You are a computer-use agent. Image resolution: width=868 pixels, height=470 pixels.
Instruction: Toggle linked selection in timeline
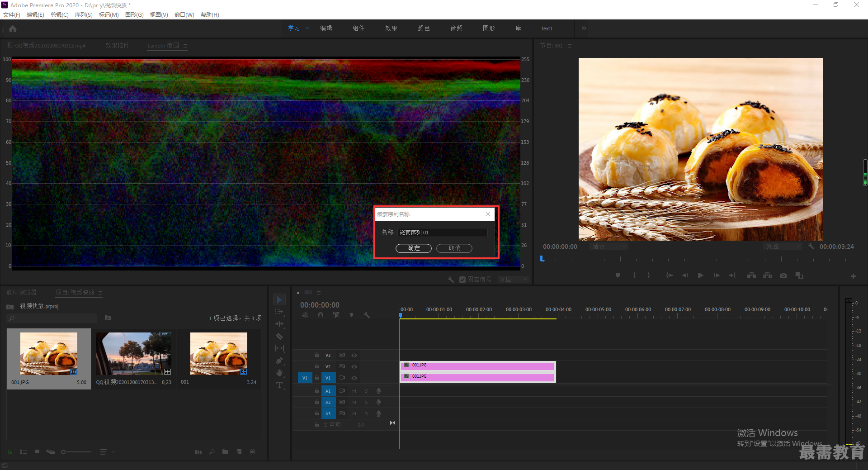click(x=336, y=315)
